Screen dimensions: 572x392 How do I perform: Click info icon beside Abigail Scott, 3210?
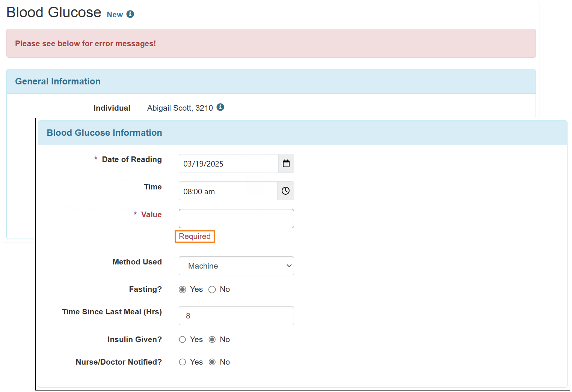[220, 107]
